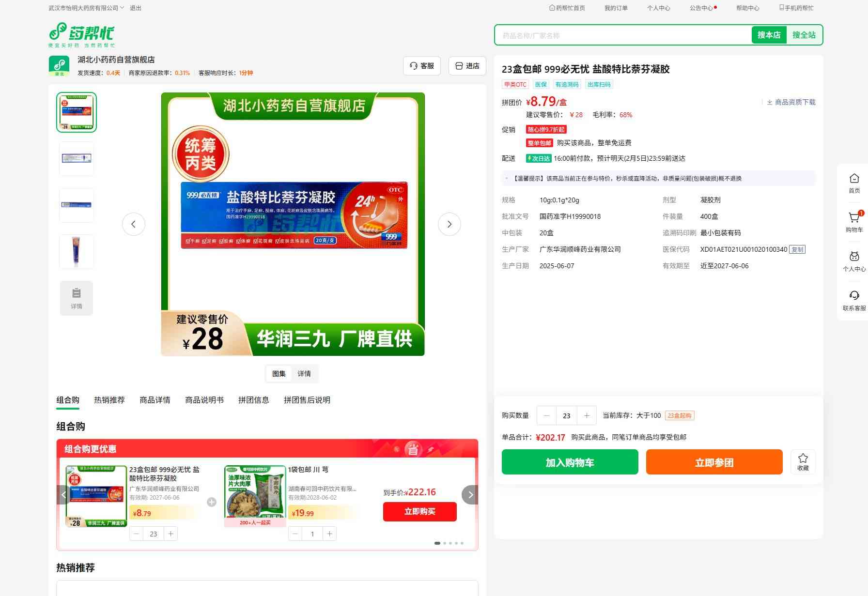Click the orange 立即参团 button
Viewport: 868px width, 596px height.
(714, 462)
